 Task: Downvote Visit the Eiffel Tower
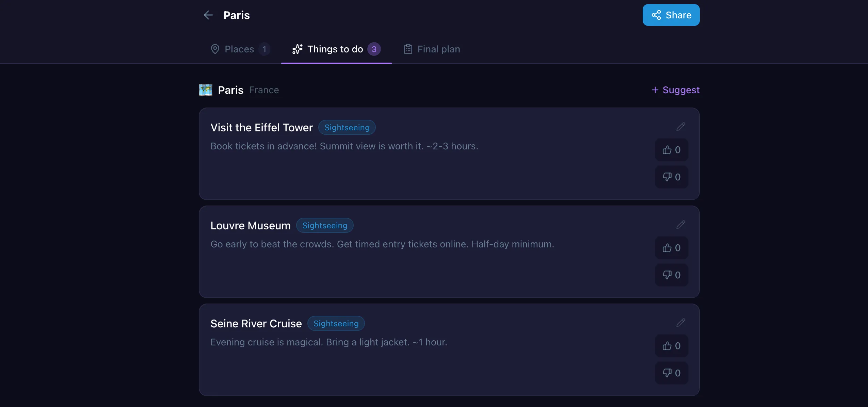[x=671, y=177]
